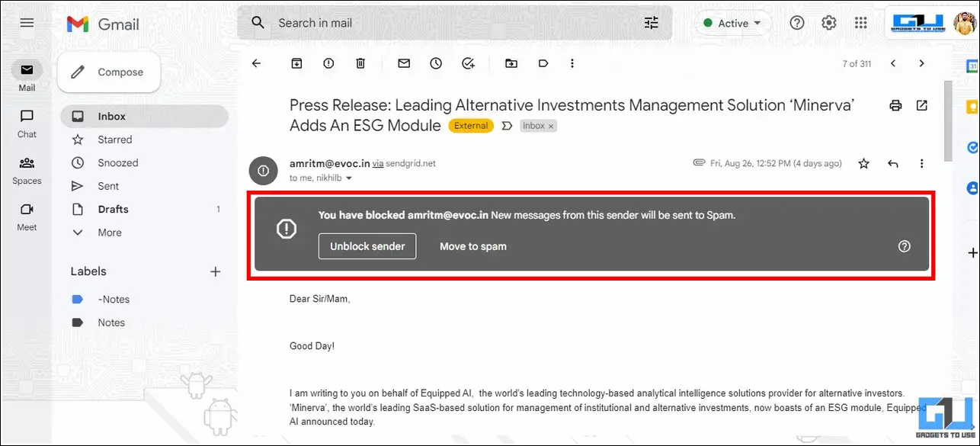980x446 pixels.
Task: Mark the email as unread
Action: click(404, 63)
